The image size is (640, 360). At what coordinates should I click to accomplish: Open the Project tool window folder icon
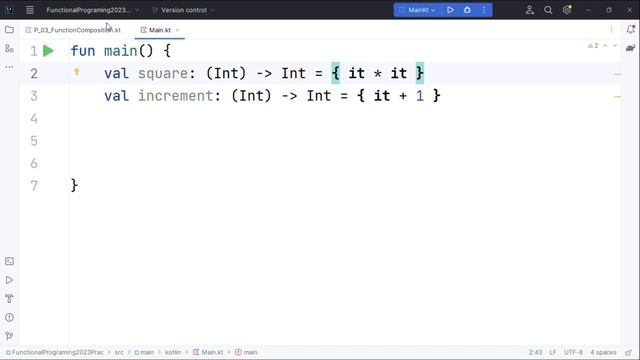pyautogui.click(x=9, y=30)
